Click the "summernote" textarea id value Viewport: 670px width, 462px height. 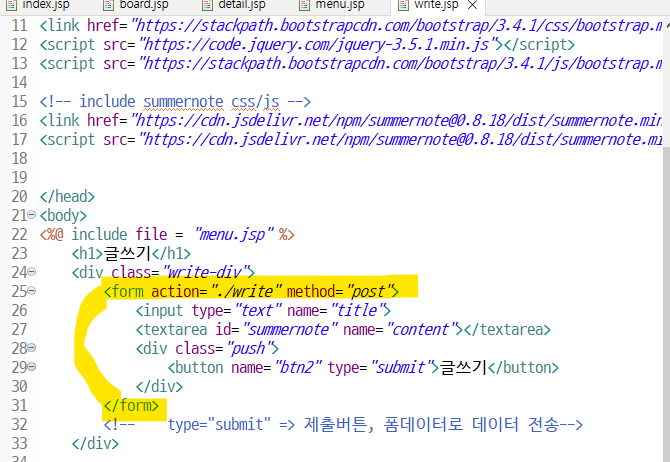[x=290, y=330]
